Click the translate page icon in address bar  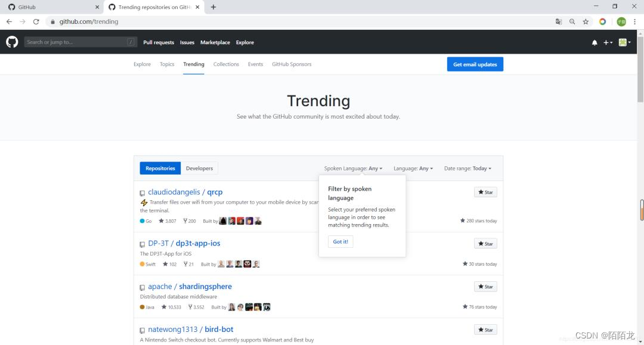[559, 21]
